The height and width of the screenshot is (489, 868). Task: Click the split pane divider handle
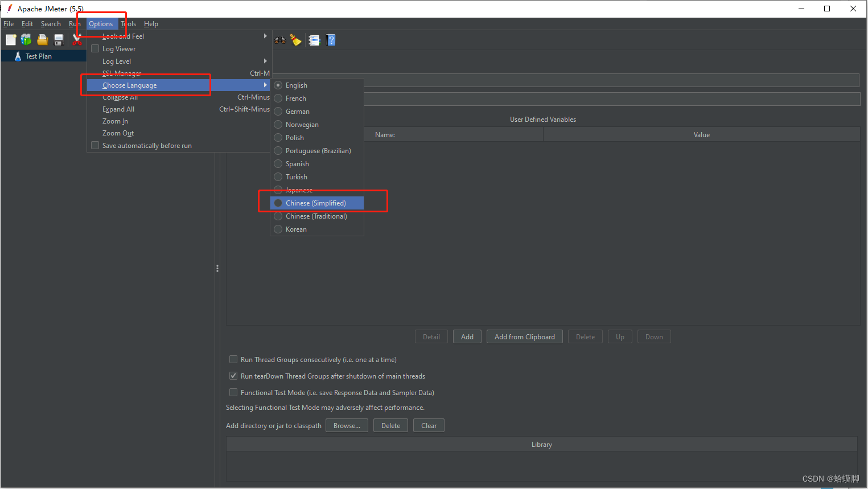click(x=217, y=268)
